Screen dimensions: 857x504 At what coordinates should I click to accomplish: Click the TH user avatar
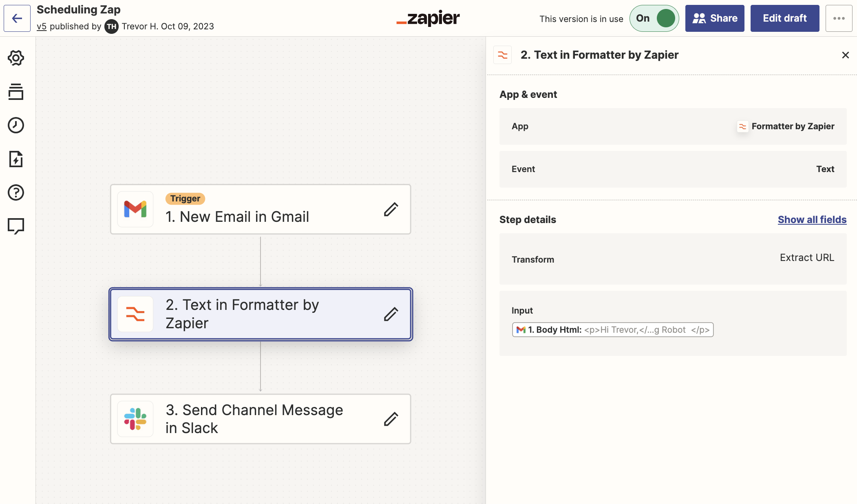pos(111,27)
